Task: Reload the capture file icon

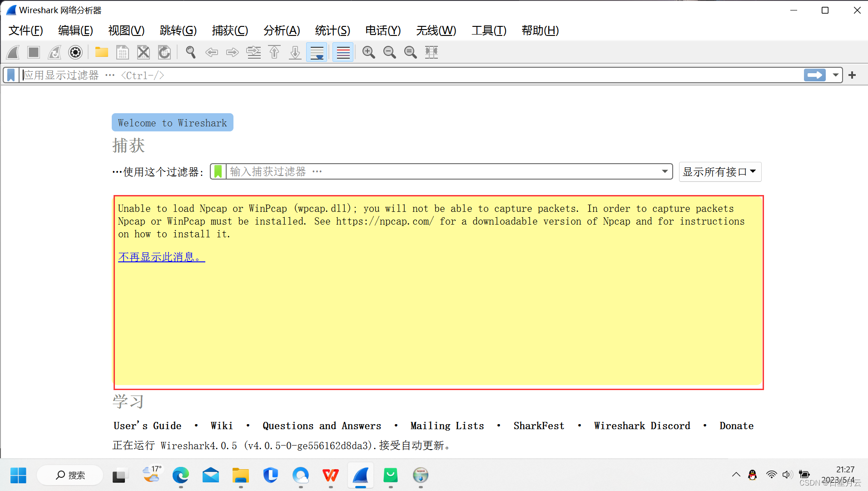Action: pos(164,52)
